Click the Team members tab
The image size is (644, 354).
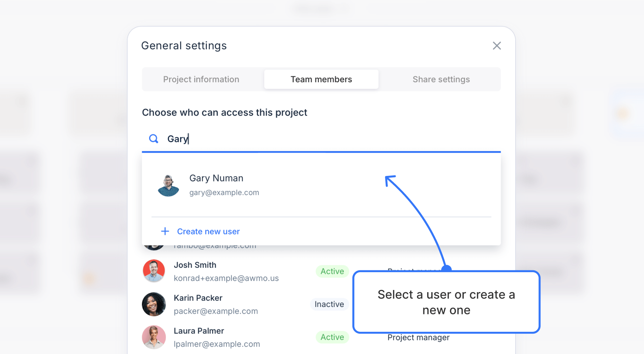(321, 79)
